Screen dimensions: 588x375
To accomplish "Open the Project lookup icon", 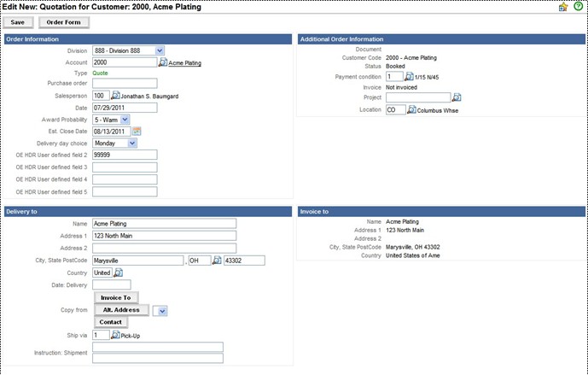I will (x=457, y=97).
